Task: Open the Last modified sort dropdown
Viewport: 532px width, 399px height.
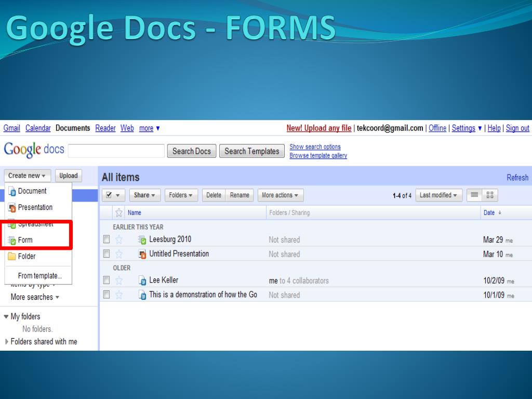Action: [438, 195]
